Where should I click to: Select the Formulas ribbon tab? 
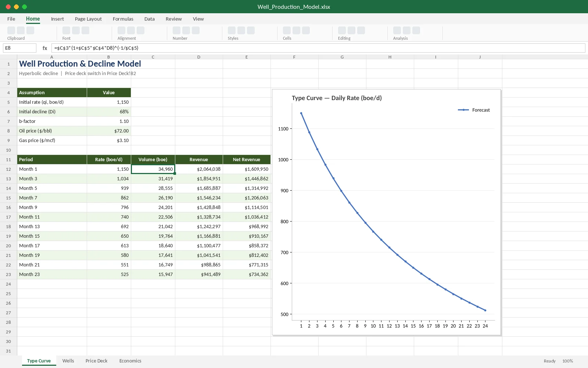tap(123, 19)
